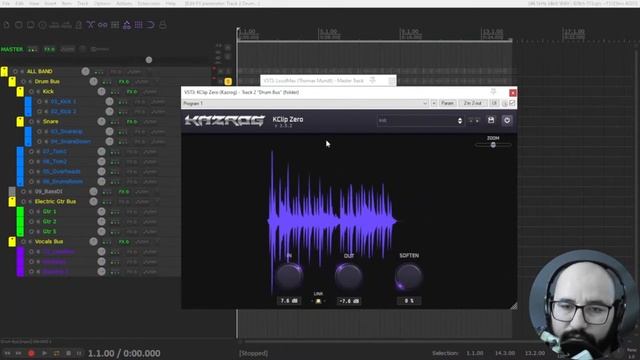The image size is (640, 360).
Task: Click the MASTER track FX button
Action: 49,49
